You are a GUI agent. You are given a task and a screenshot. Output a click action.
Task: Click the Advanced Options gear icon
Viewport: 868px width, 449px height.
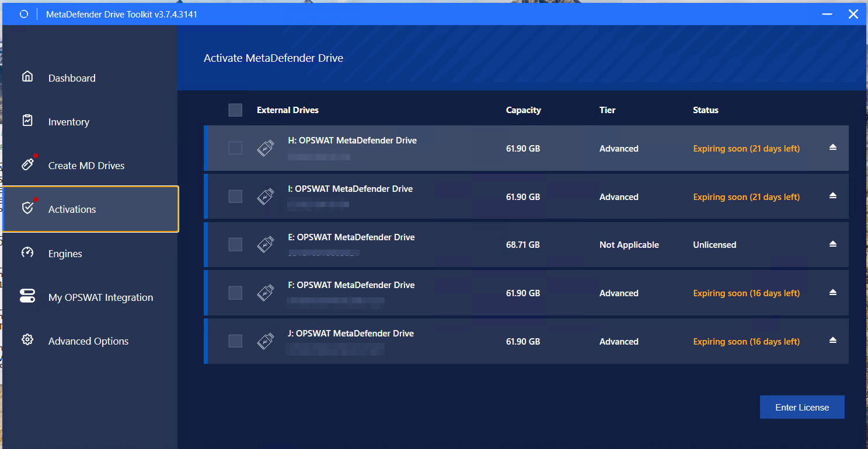click(x=27, y=340)
